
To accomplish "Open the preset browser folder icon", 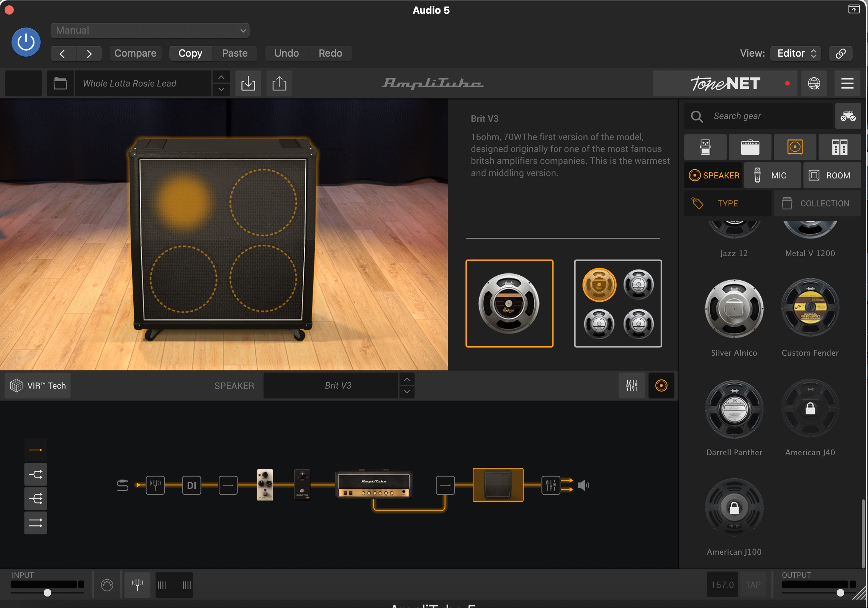I will click(60, 83).
